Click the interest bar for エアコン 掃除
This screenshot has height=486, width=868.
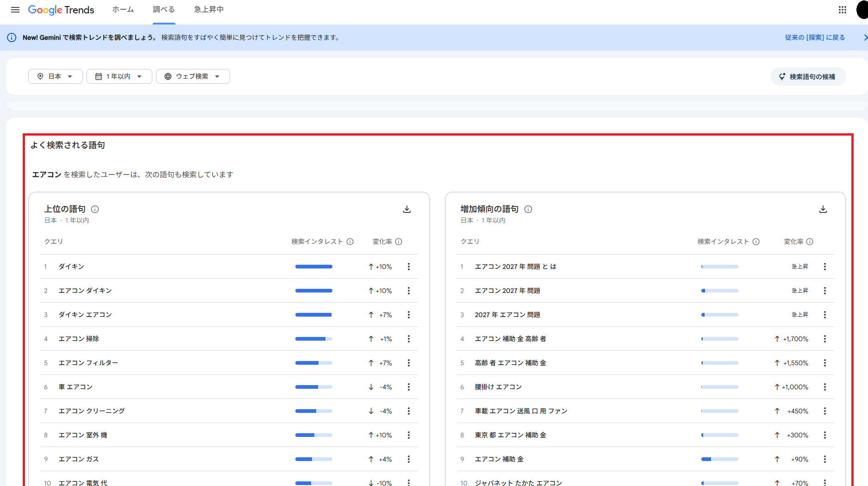pyautogui.click(x=314, y=339)
